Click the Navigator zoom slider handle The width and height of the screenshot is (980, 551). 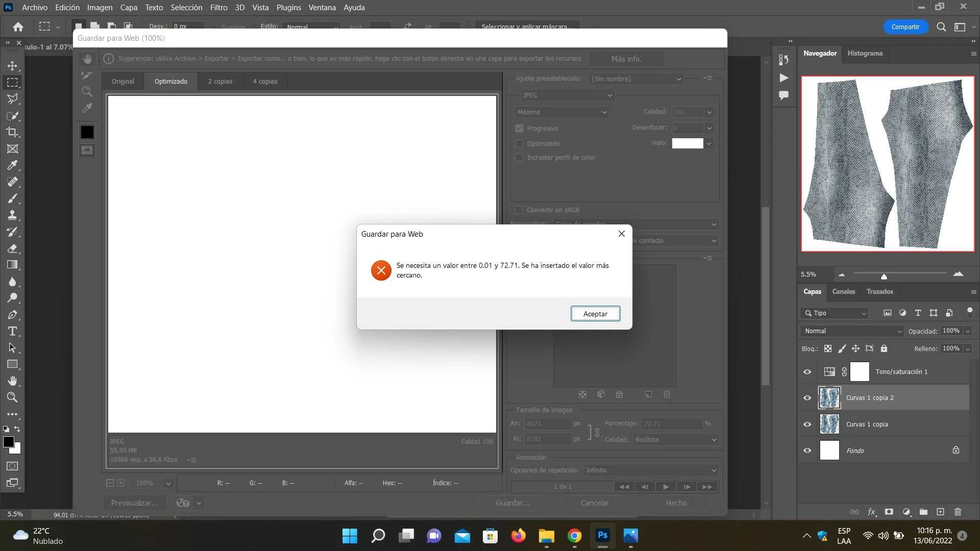[884, 276]
